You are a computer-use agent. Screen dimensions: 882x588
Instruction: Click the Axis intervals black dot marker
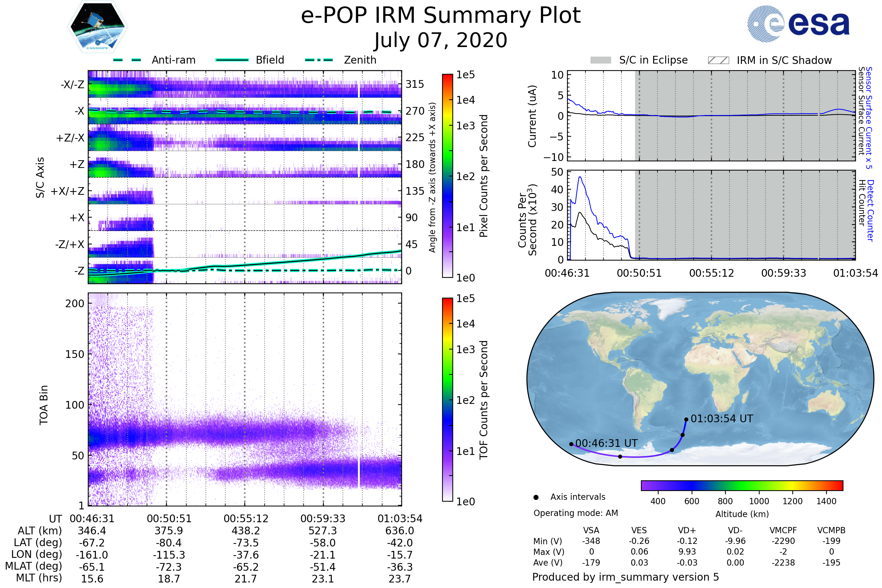[536, 497]
